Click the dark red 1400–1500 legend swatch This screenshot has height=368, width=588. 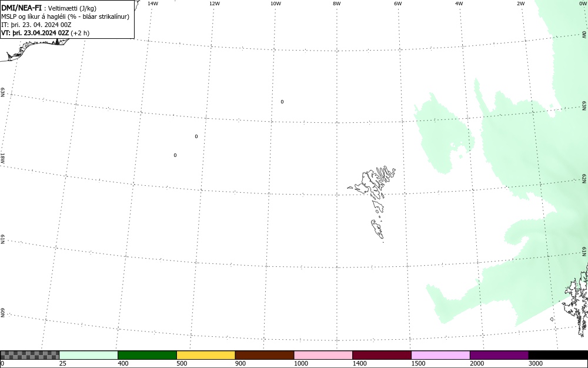(x=382, y=355)
